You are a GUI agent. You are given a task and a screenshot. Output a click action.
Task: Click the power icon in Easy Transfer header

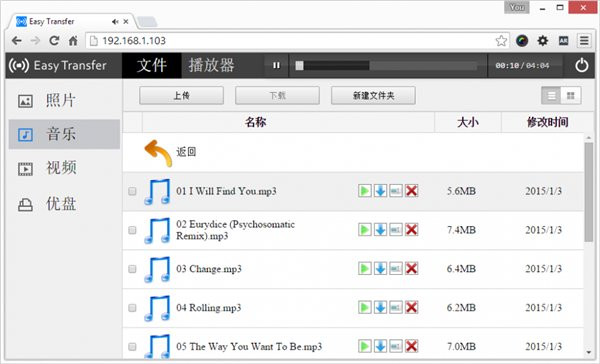pyautogui.click(x=582, y=65)
